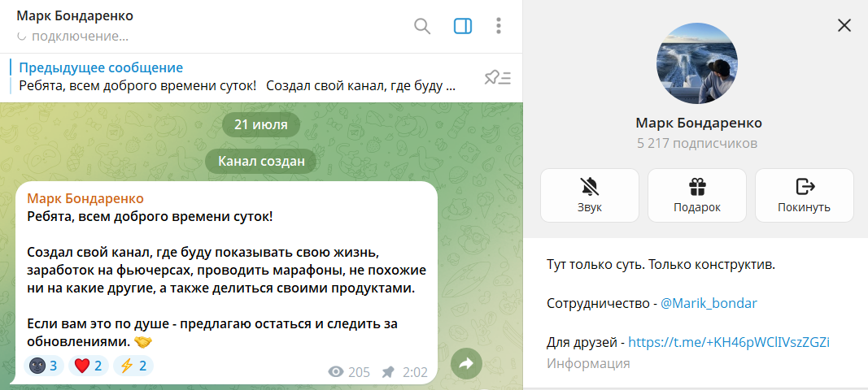Screen dimensions: 868x390
Task: Toggle the right info sidebar panel icon
Action: pos(462,26)
